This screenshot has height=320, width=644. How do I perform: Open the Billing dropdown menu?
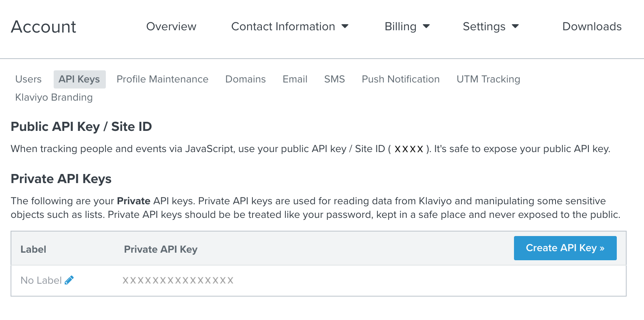[x=407, y=26]
